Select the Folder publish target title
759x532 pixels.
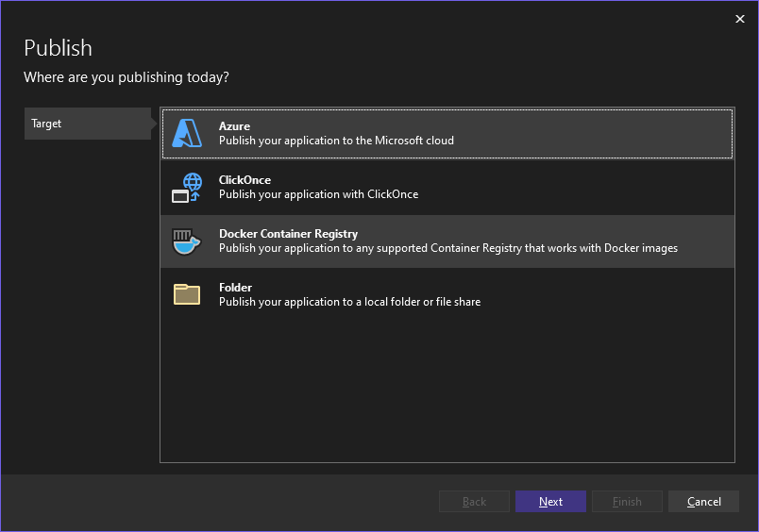click(235, 288)
